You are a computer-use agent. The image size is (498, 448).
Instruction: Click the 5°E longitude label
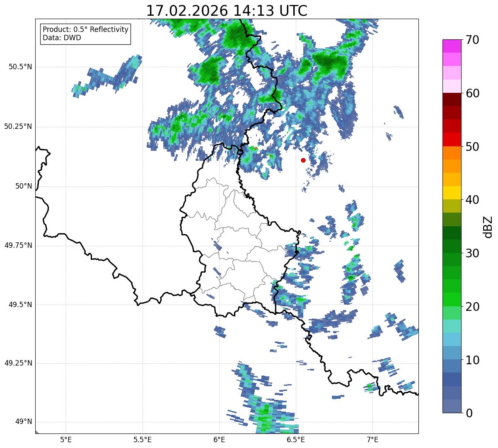pyautogui.click(x=65, y=439)
